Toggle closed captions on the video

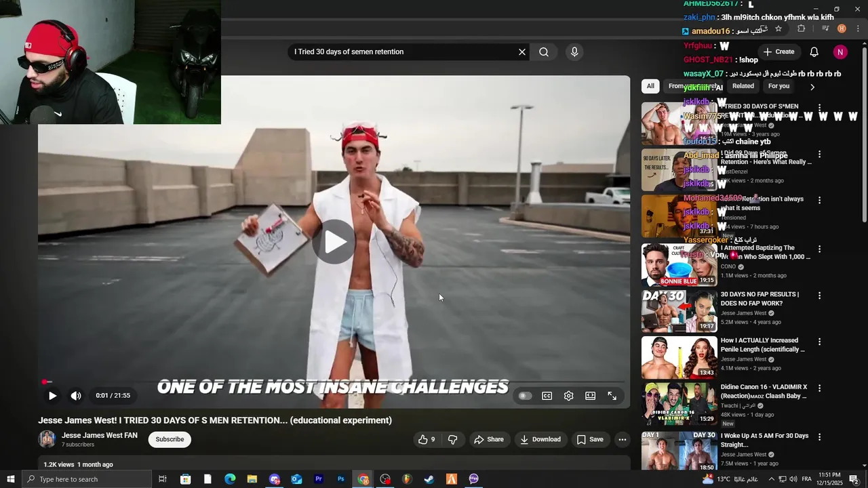click(547, 396)
